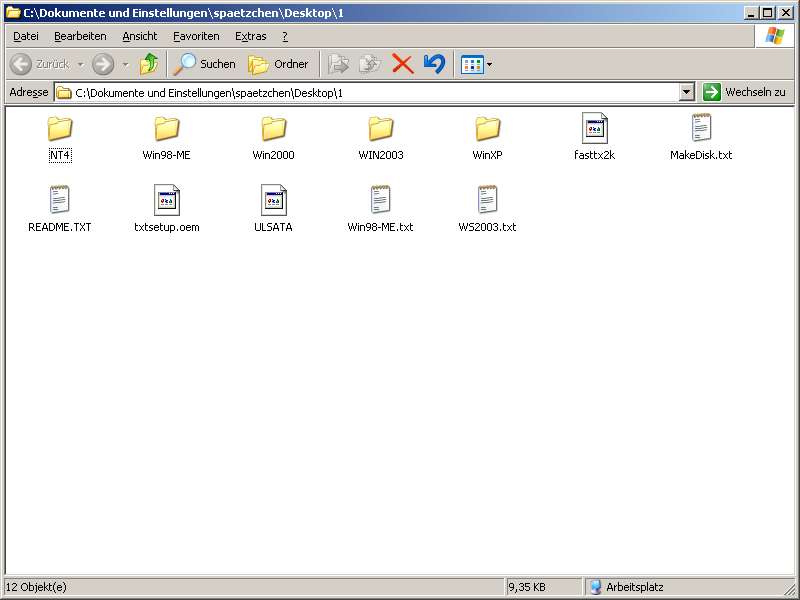This screenshot has width=800, height=600.
Task: Click the Win98-ME.txt file name label
Action: coord(381,227)
